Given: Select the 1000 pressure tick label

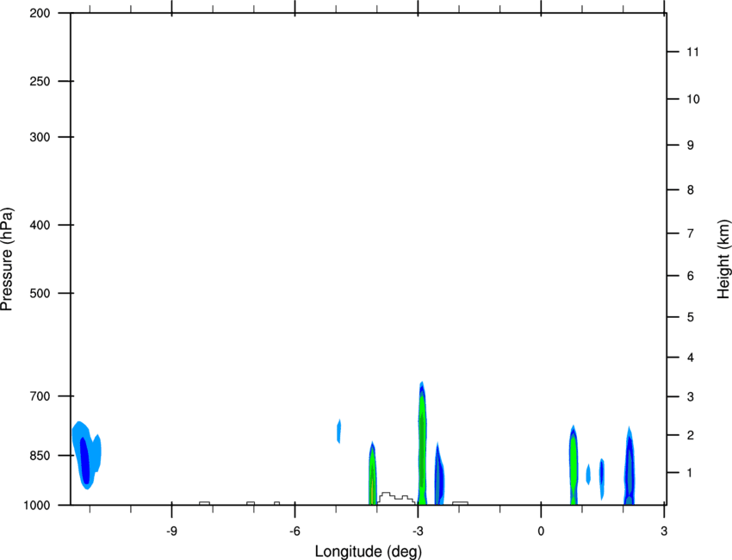Looking at the screenshot, I should pos(37,506).
